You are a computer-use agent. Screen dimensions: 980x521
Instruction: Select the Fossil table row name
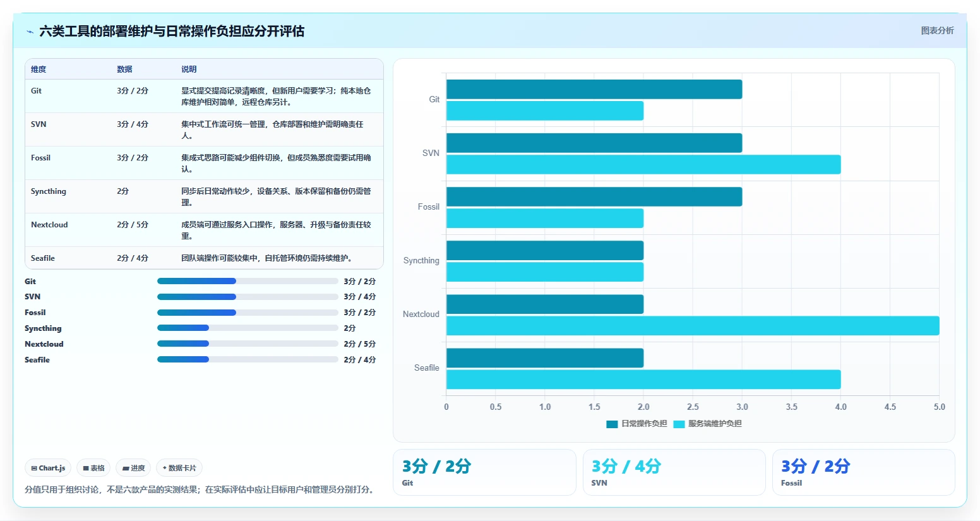click(40, 158)
